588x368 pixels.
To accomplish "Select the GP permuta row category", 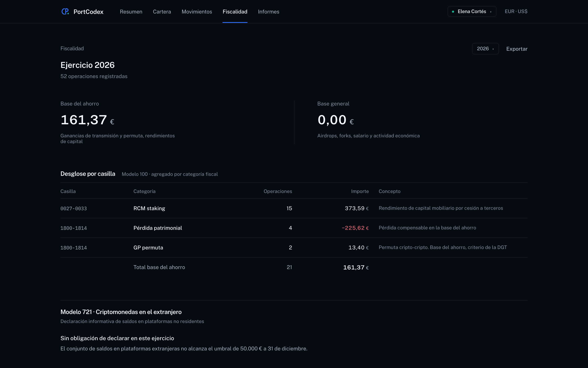I will pos(148,248).
